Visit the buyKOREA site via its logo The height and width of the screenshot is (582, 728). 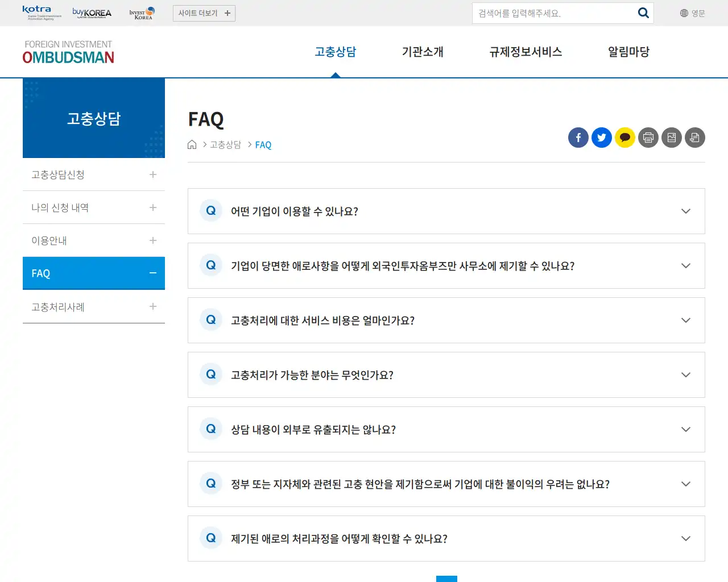91,13
